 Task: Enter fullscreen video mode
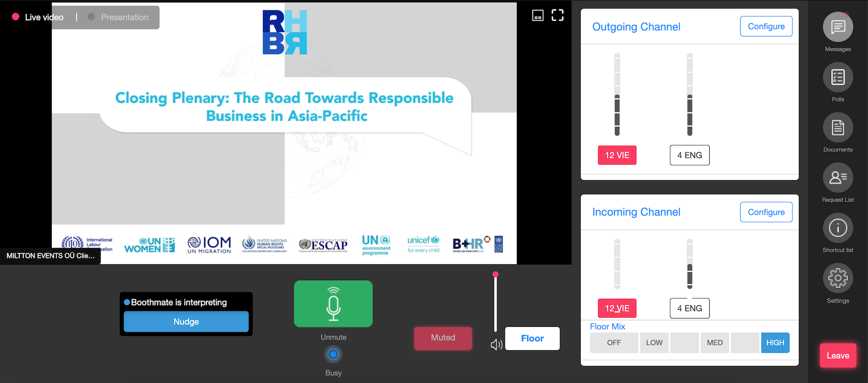557,15
